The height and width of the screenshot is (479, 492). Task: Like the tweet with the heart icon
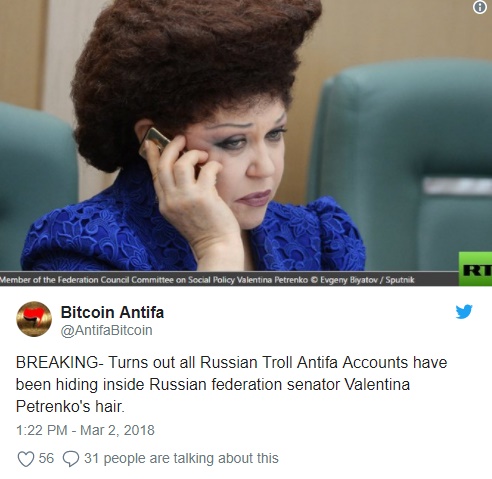click(x=26, y=459)
